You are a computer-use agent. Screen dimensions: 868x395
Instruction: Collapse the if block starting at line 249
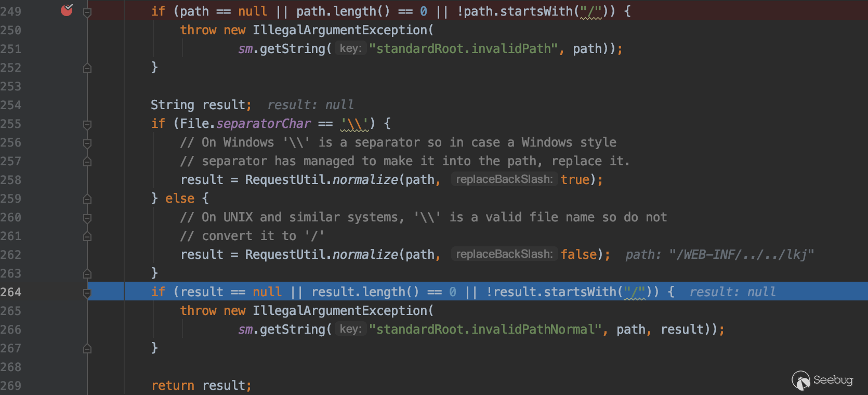coord(87,12)
